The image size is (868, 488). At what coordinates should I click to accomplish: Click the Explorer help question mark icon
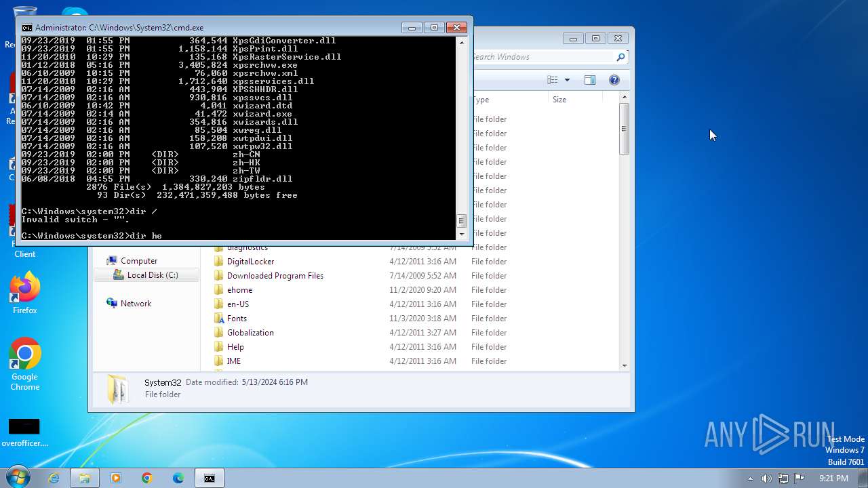(614, 80)
